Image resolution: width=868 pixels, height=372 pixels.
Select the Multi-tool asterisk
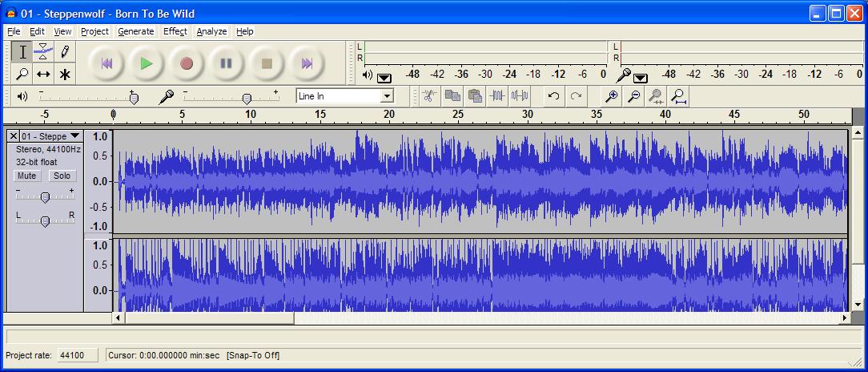(65, 74)
